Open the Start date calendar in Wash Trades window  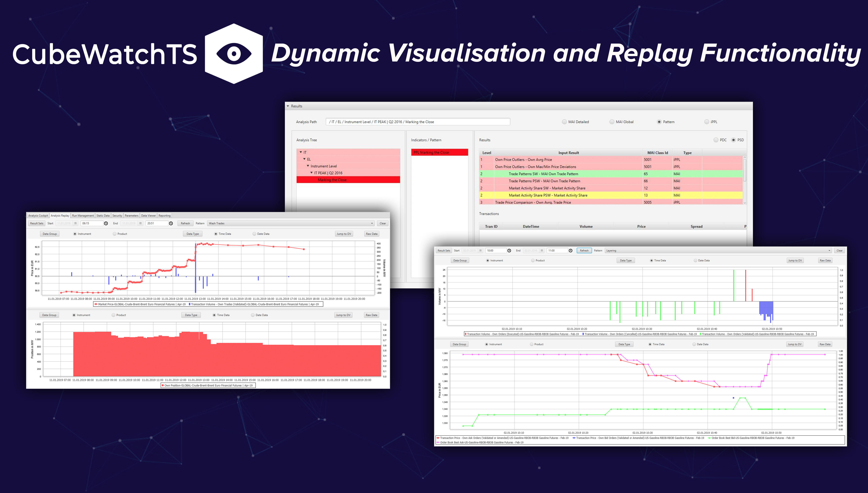click(x=76, y=224)
